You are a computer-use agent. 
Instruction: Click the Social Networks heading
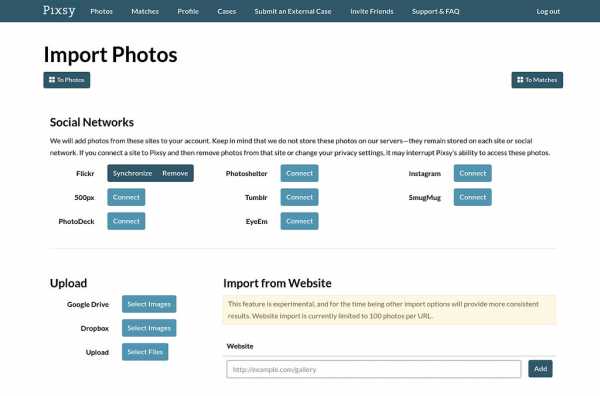point(92,122)
